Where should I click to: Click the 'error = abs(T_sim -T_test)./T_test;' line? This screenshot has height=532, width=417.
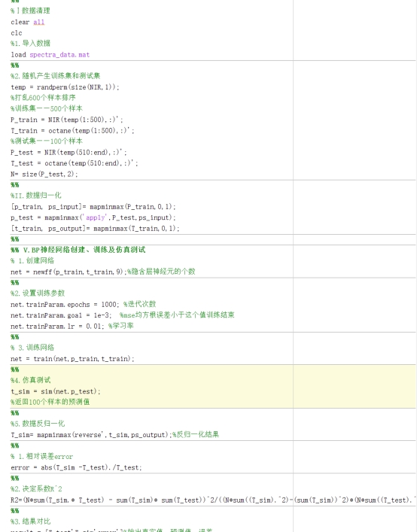[76, 467]
